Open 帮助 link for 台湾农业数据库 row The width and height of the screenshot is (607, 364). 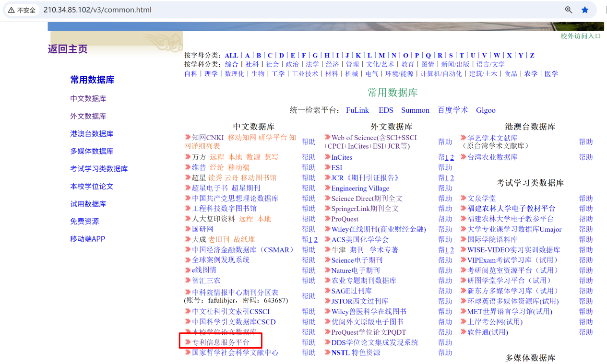(x=586, y=157)
